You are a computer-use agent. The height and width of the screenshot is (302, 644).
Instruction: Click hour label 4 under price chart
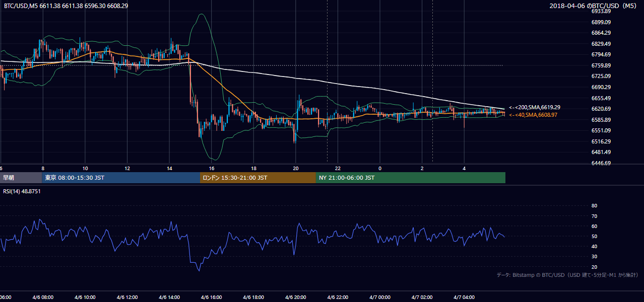[464, 168]
